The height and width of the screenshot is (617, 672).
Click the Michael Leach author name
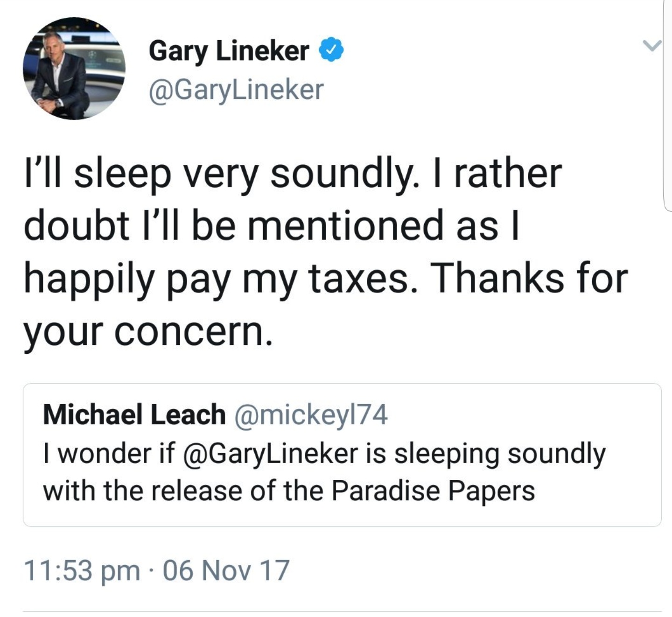point(134,414)
